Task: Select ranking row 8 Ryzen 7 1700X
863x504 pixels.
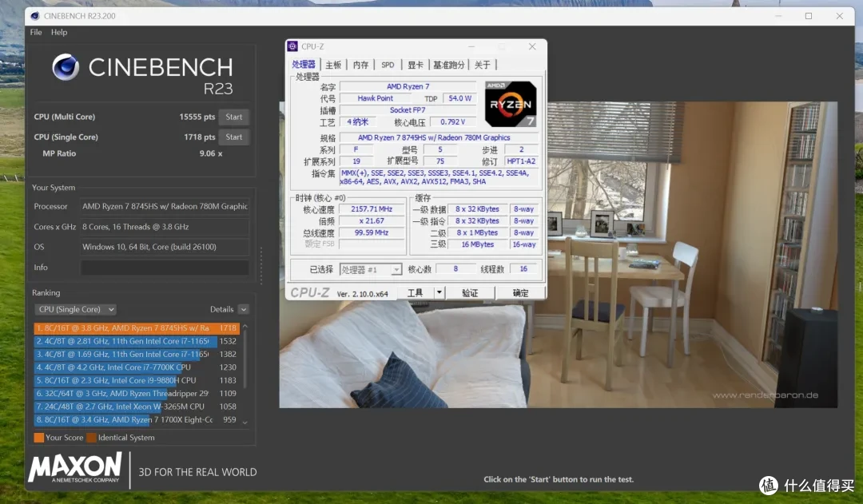Action: [x=137, y=420]
